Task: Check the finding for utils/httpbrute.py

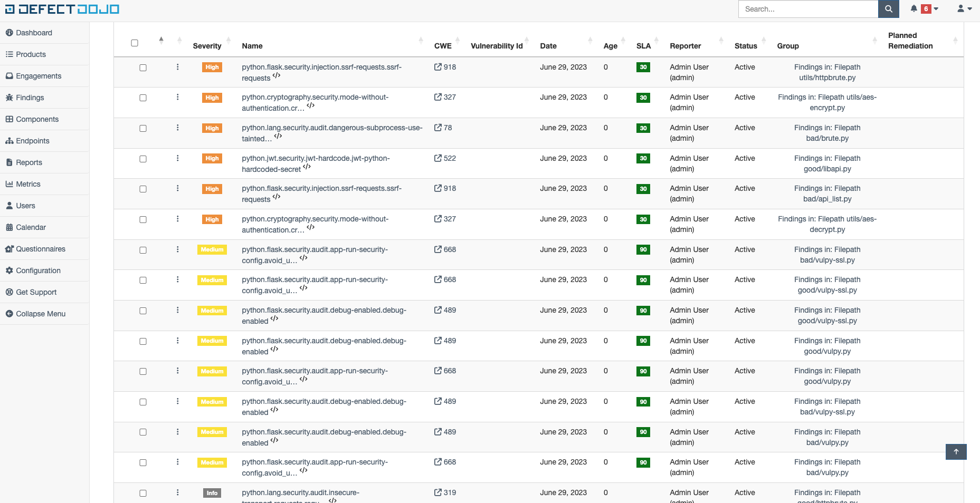Action: pyautogui.click(x=143, y=67)
